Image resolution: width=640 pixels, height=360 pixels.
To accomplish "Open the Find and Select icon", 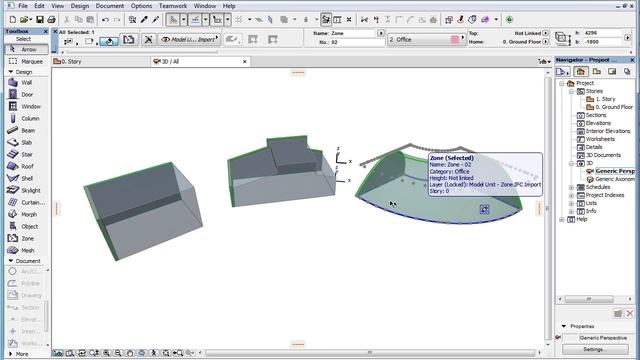I will tap(132, 20).
